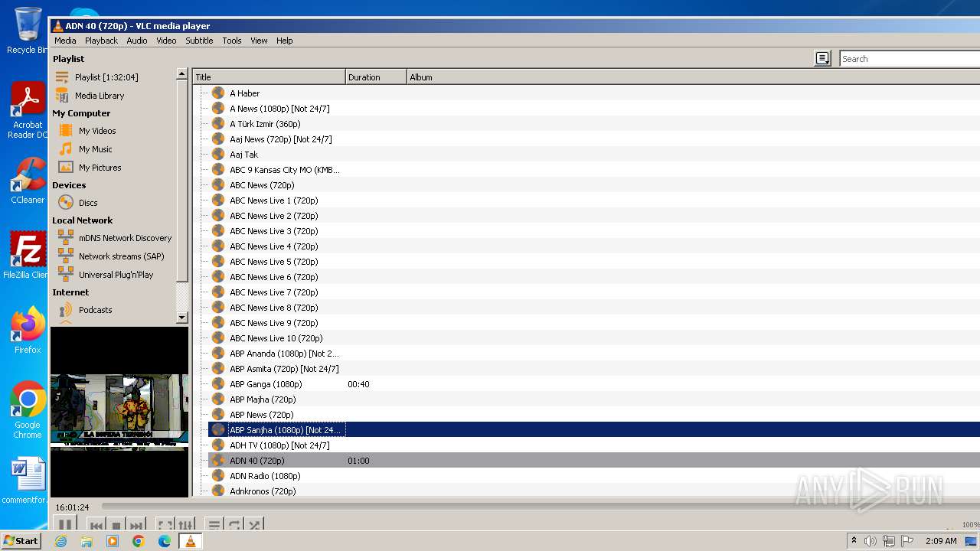Image resolution: width=980 pixels, height=551 pixels.
Task: Open Microsoft Edge from taskbar
Action: [165, 541]
